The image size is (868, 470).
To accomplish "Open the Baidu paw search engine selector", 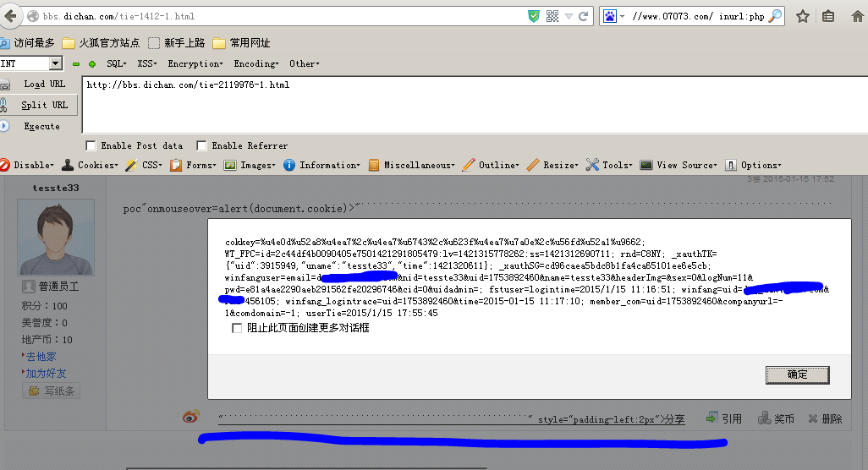I will click(x=613, y=16).
